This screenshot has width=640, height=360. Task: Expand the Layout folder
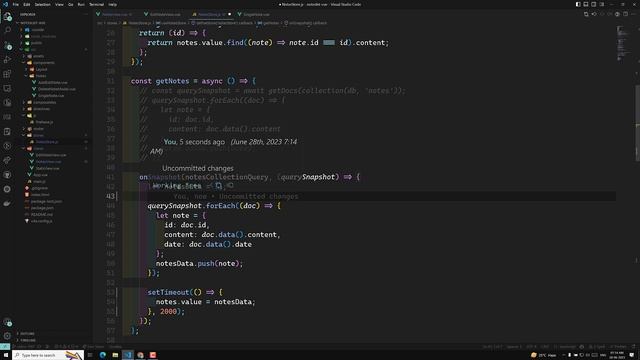pos(41,69)
